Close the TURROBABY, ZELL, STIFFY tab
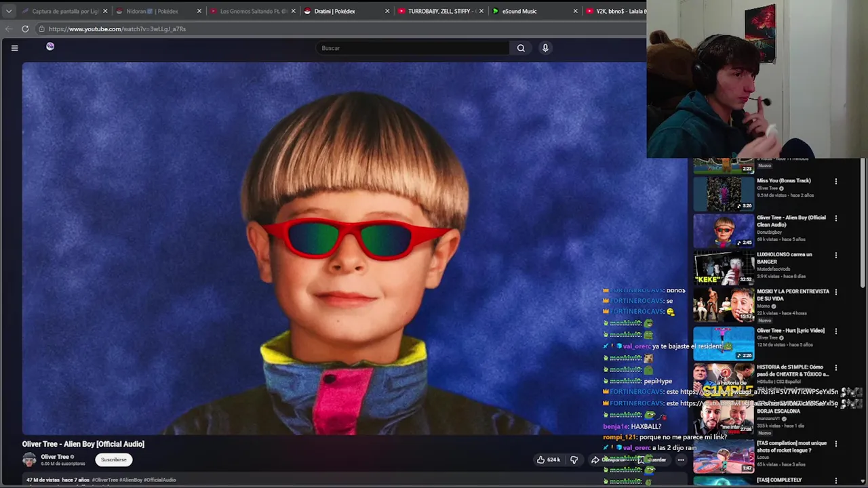 click(481, 11)
